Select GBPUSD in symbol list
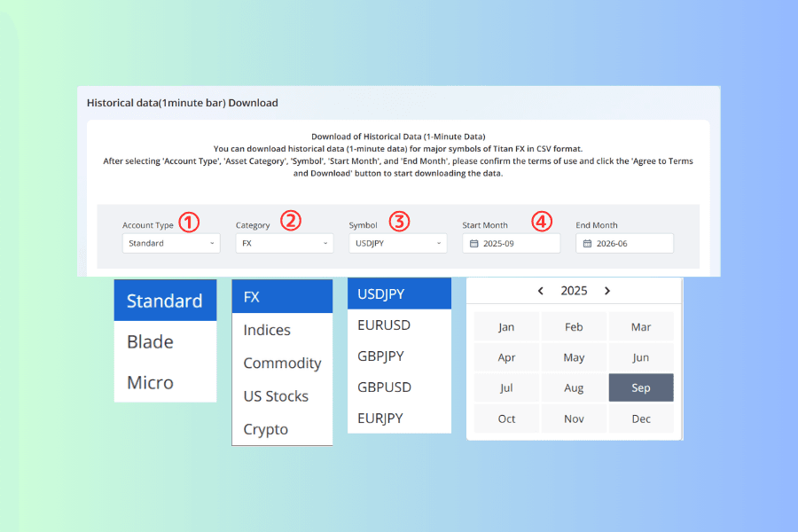Viewport: 798px width, 532px height. click(x=400, y=387)
